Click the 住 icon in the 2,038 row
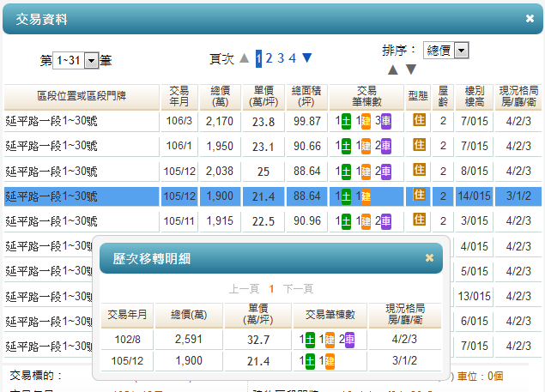This screenshot has height=392, width=545. (x=419, y=170)
